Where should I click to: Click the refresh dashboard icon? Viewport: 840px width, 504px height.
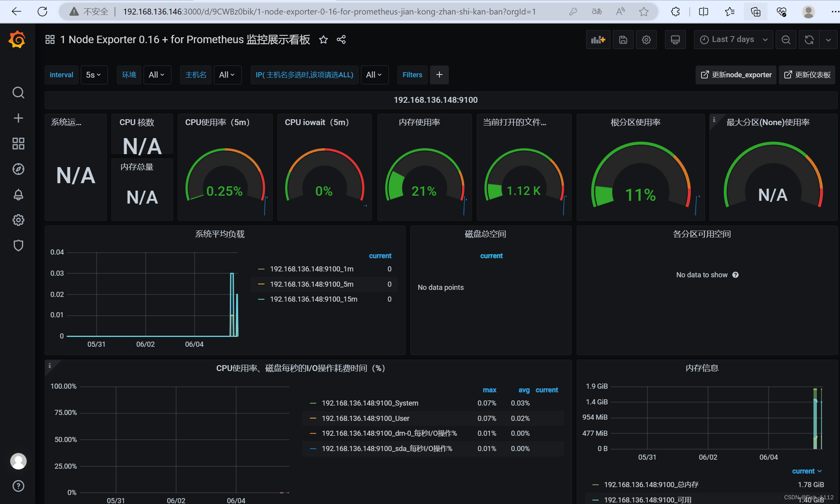coord(809,40)
